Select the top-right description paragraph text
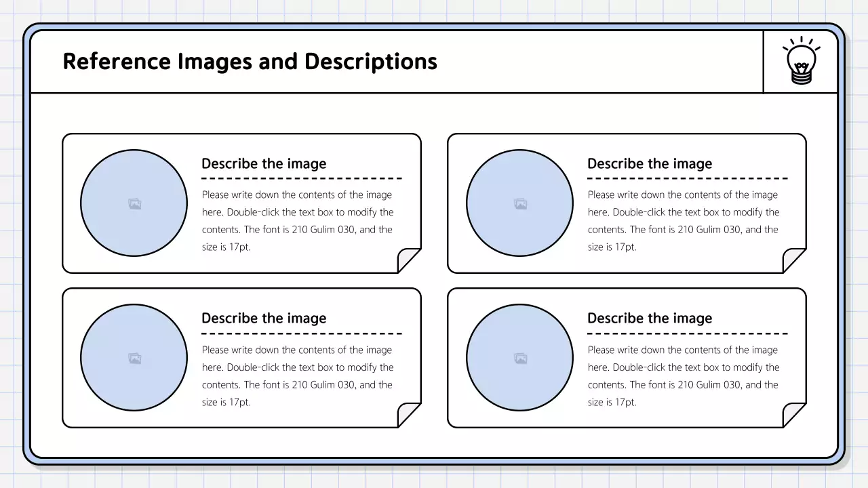This screenshot has width=868, height=488. (x=682, y=220)
